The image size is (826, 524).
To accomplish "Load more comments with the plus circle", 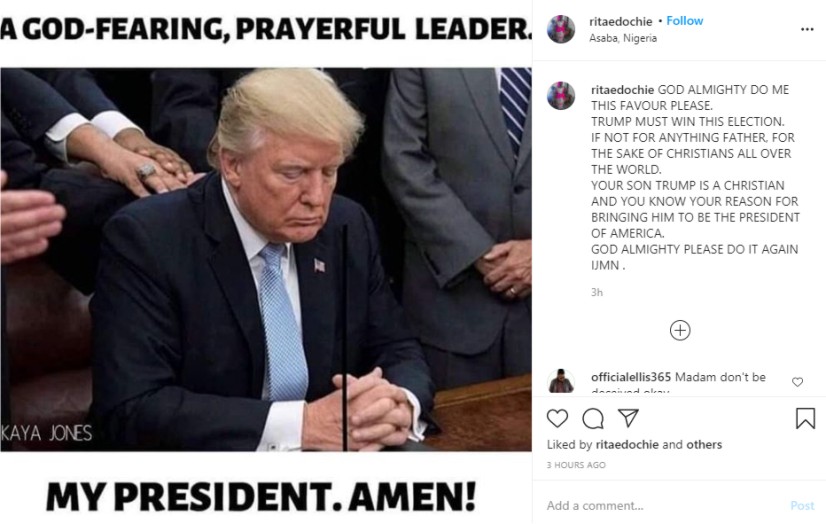I will [680, 331].
